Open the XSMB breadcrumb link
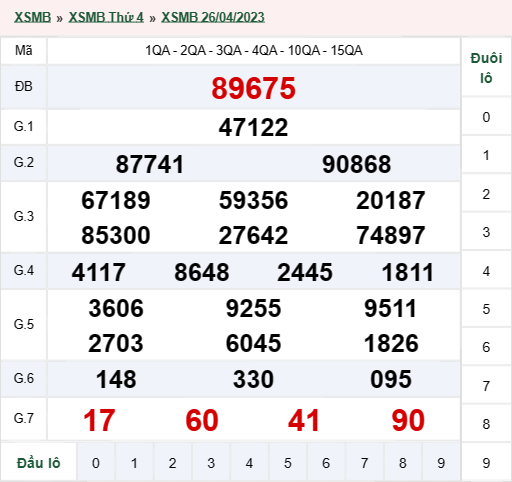The width and height of the screenshot is (512, 482). click(32, 17)
